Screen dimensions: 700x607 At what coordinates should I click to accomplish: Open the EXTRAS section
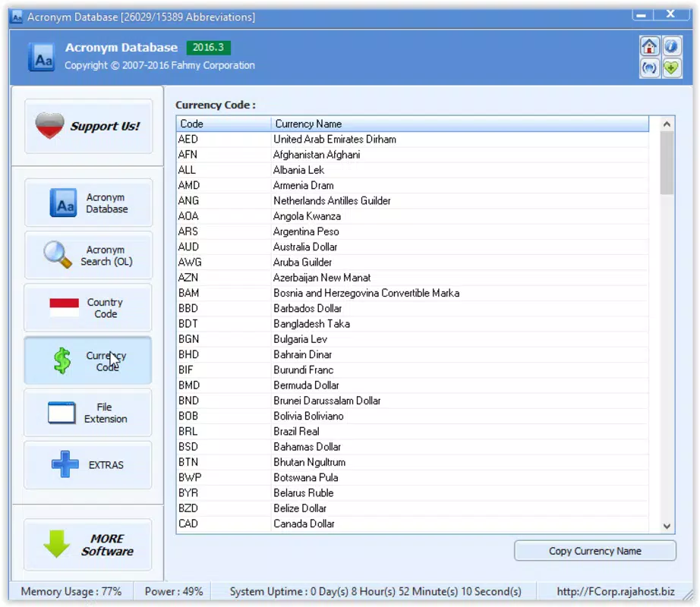(x=88, y=464)
